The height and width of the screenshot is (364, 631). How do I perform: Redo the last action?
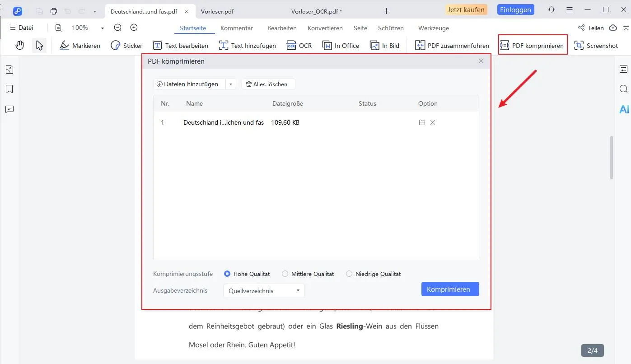click(82, 11)
